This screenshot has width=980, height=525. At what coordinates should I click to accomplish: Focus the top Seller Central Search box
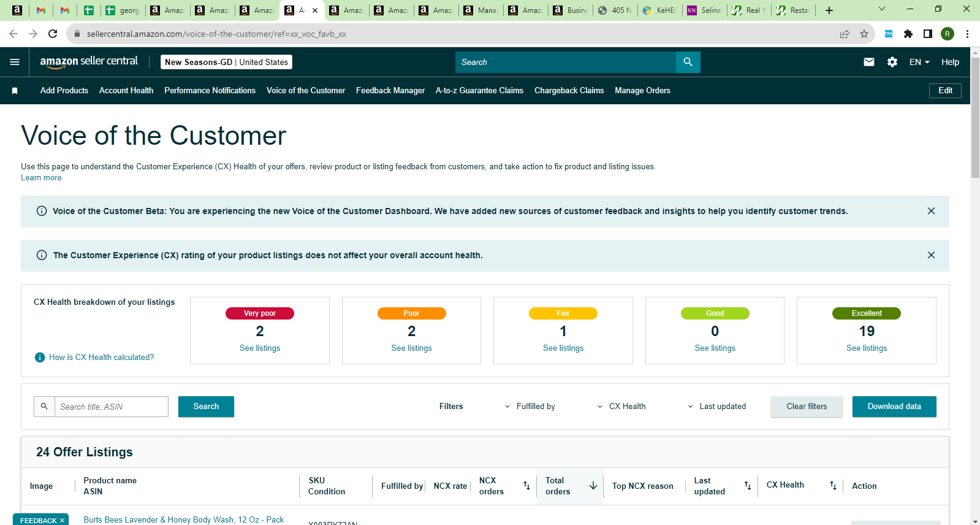click(x=566, y=62)
